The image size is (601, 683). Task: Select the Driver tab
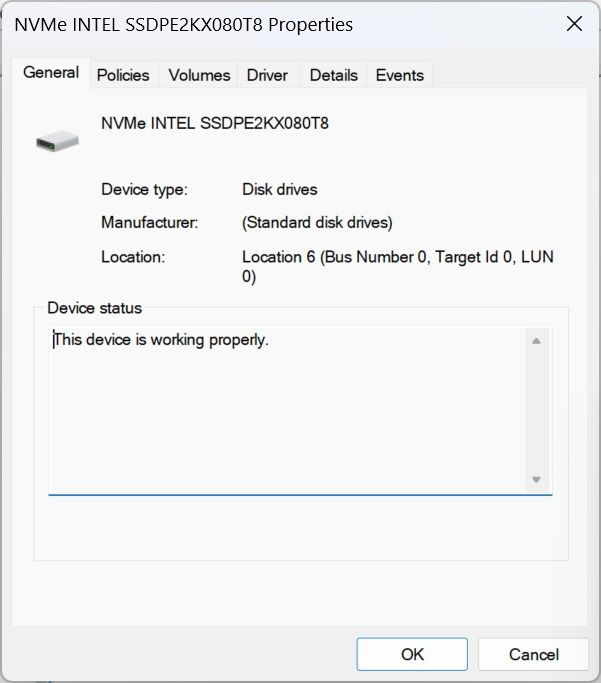click(x=267, y=75)
